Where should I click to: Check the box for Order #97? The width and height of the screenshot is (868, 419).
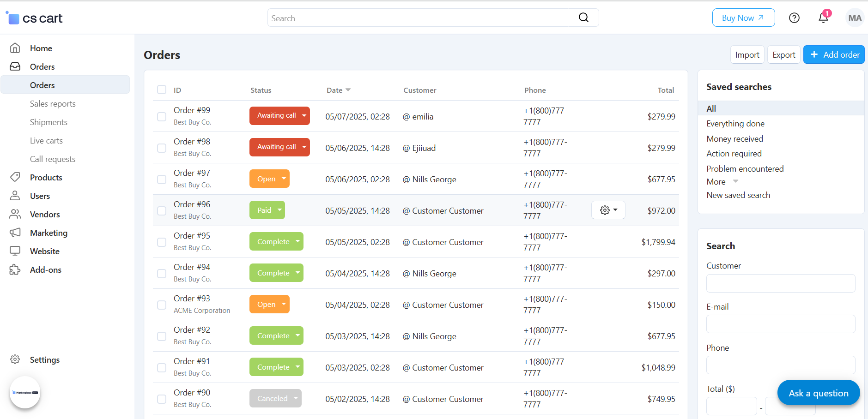click(x=162, y=180)
